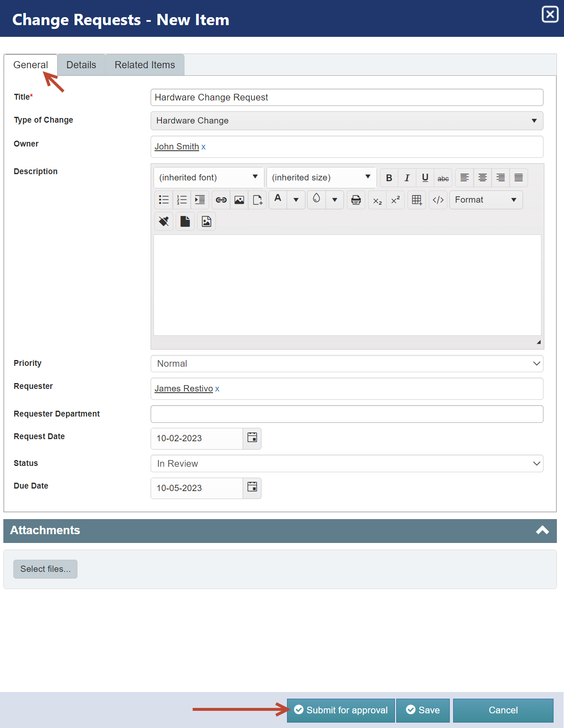This screenshot has width=564, height=728.
Task: Open the Related Items tab
Action: point(145,65)
